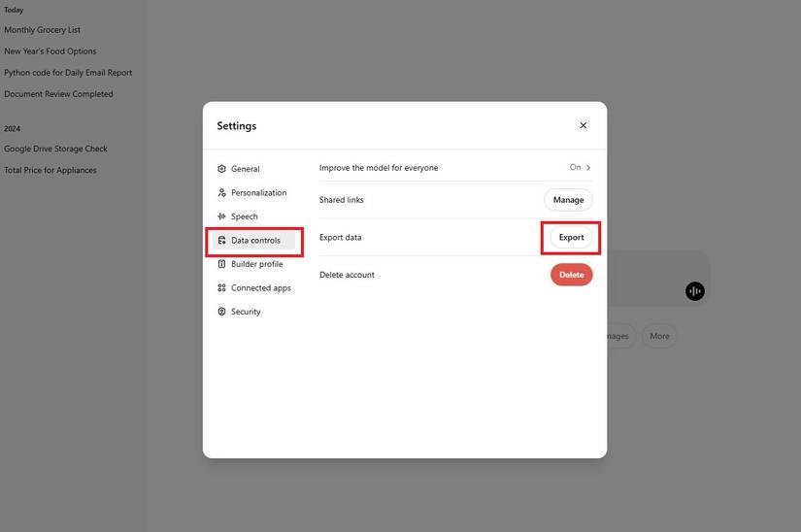Open Total Price for Appliances chat
801x532 pixels.
click(50, 171)
